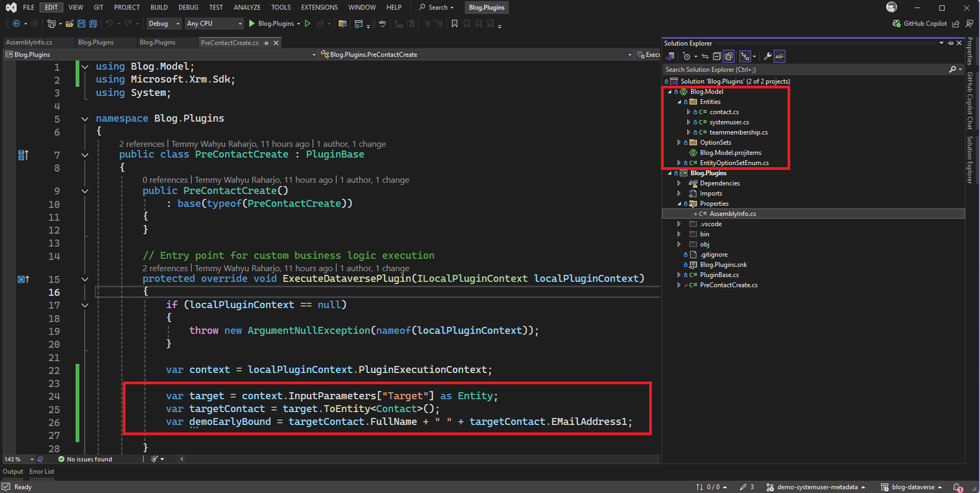
Task: Pin the PreContactCreate.cs tab
Action: (x=266, y=43)
